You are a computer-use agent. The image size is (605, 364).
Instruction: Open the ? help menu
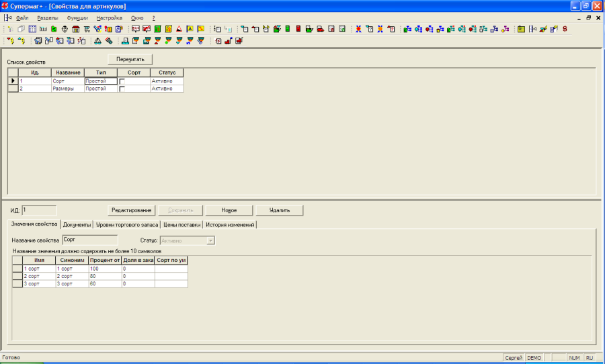click(153, 18)
